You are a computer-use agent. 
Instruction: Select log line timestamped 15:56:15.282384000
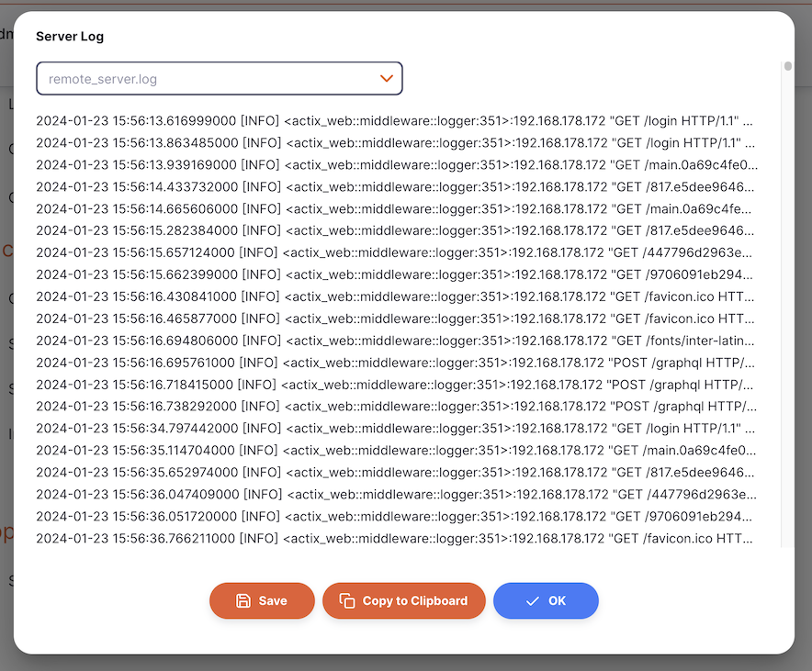(395, 230)
